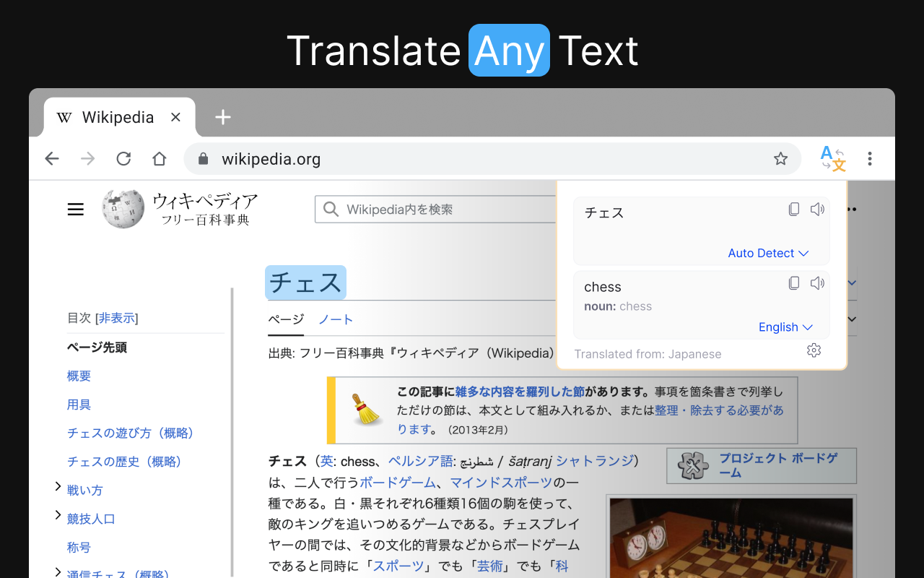
Task: Toggle the Wikipedia sidebar hamburger menu
Action: pos(75,209)
